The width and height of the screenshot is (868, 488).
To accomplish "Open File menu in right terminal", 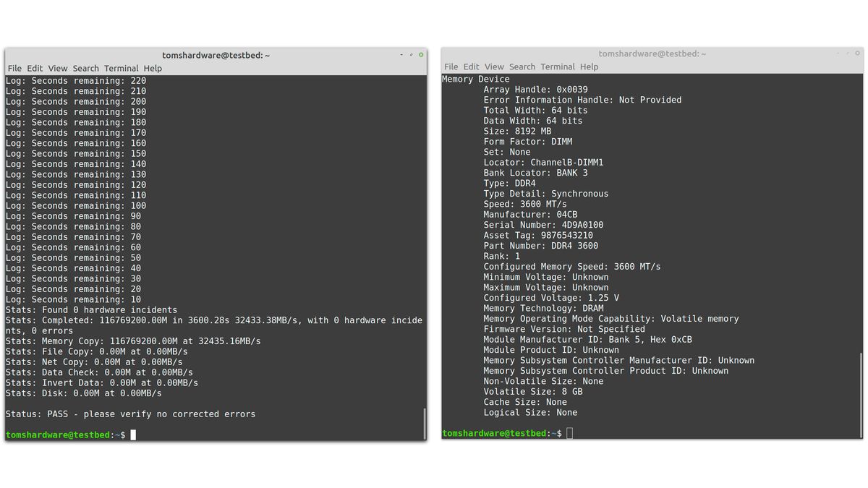I will (451, 67).
